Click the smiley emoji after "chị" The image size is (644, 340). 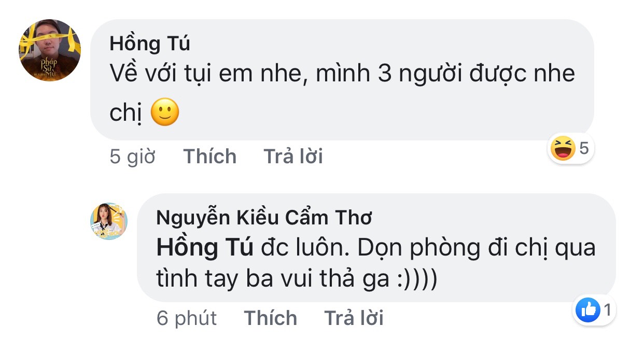[165, 114]
